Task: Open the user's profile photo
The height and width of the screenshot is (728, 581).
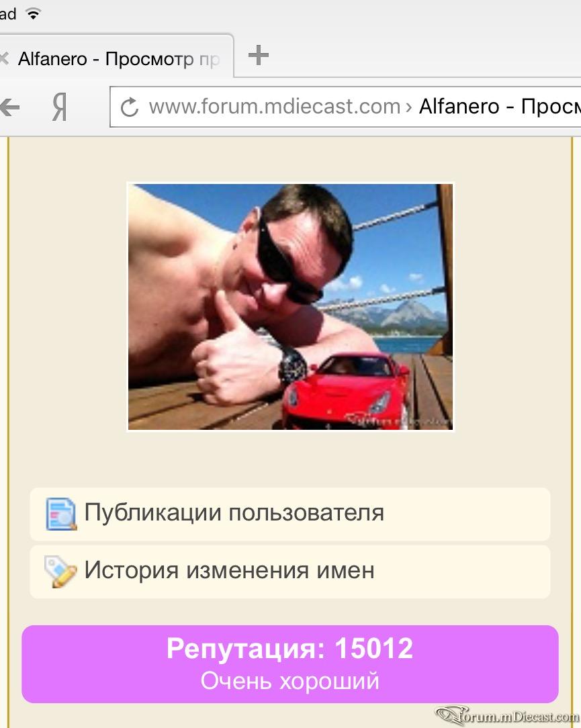Action: (290, 307)
